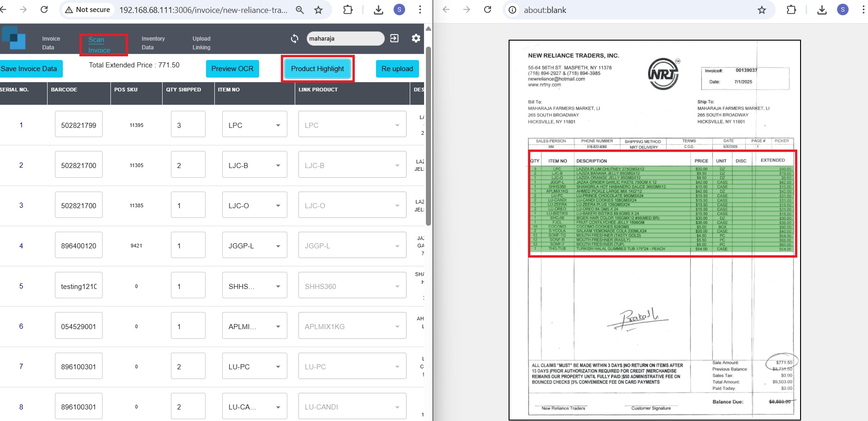The height and width of the screenshot is (421, 868).
Task: Open the LPC link product dropdown
Action: (352, 124)
